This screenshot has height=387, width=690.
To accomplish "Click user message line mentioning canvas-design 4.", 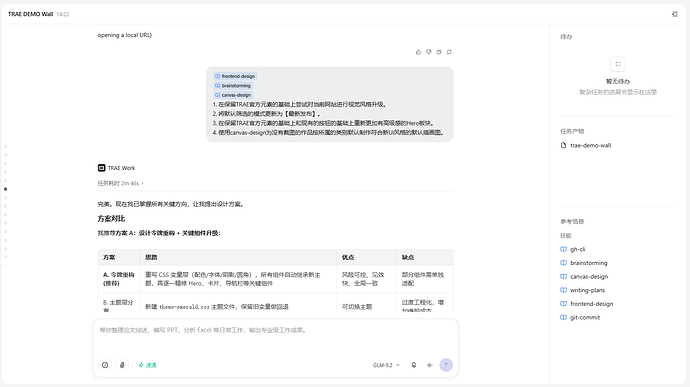I will click(328, 133).
